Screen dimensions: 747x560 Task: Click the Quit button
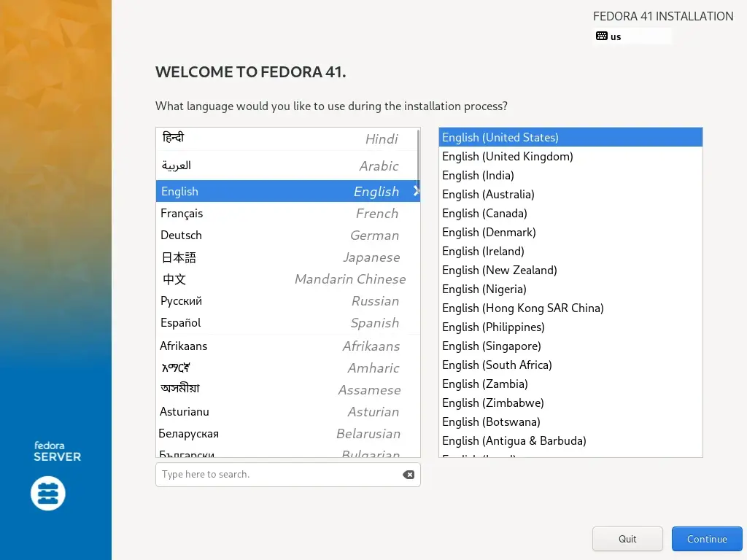coord(627,539)
